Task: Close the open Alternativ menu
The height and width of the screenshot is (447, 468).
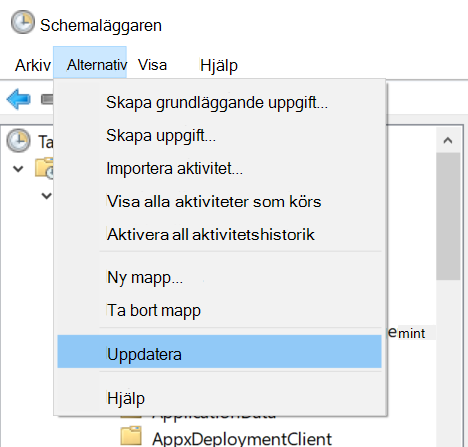Action: pos(90,62)
